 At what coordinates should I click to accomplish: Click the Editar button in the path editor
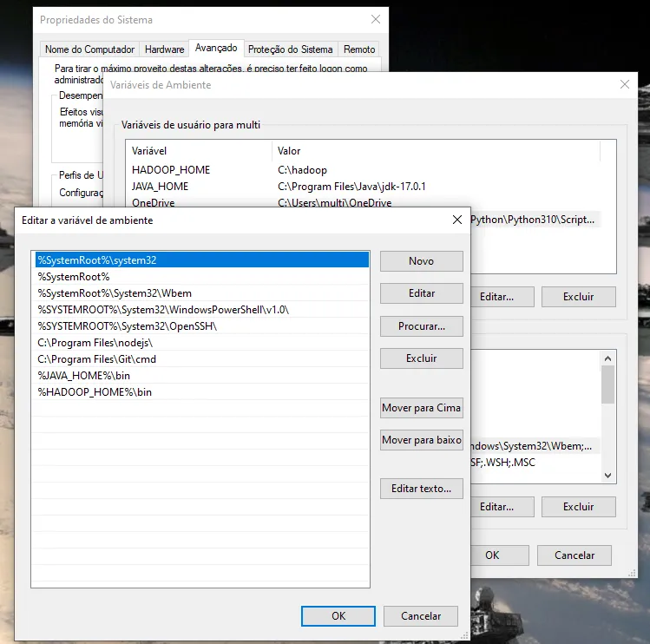click(x=421, y=293)
